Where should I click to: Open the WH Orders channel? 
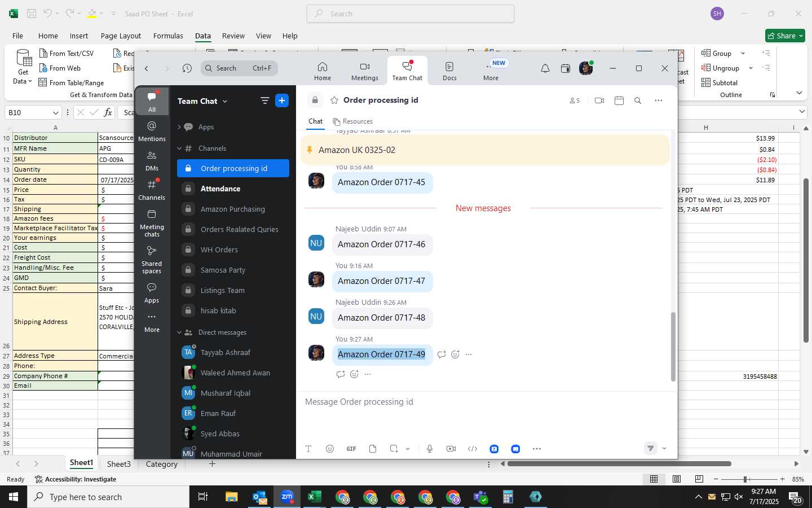(233, 249)
